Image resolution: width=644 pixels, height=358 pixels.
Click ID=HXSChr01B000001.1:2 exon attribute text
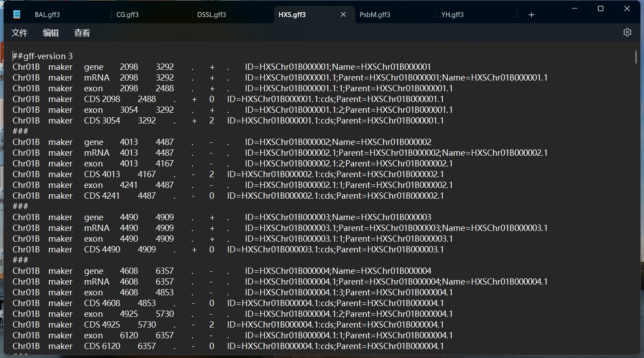[349, 110]
